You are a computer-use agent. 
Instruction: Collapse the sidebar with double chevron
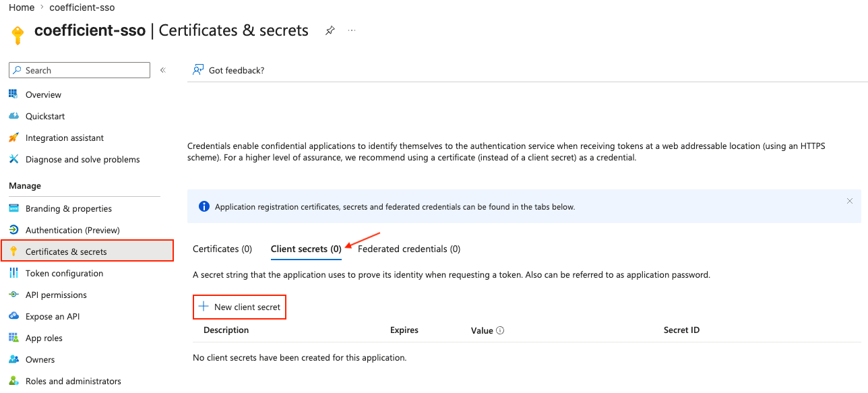tap(162, 70)
